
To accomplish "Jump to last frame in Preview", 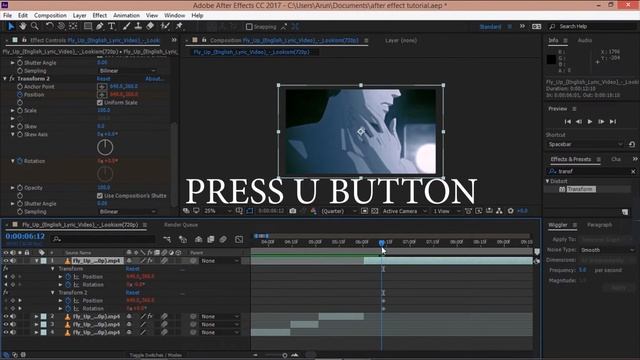I will (x=613, y=122).
